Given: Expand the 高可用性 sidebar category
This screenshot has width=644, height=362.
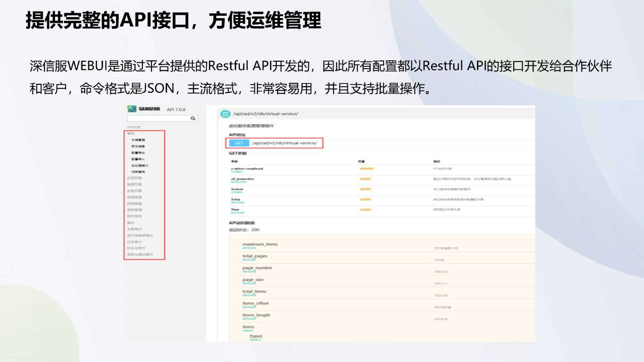Looking at the screenshot, I should 134,216.
